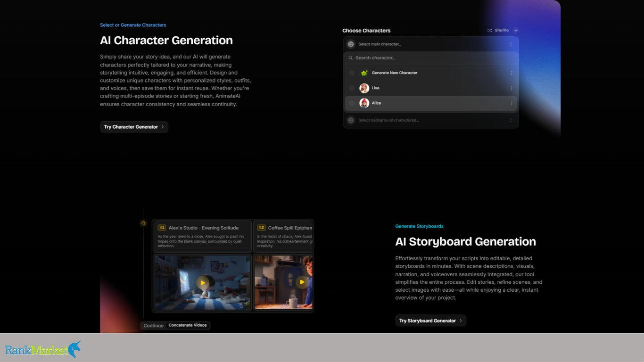
Task: Click Lisa's avatar picture
Action: pos(364,88)
